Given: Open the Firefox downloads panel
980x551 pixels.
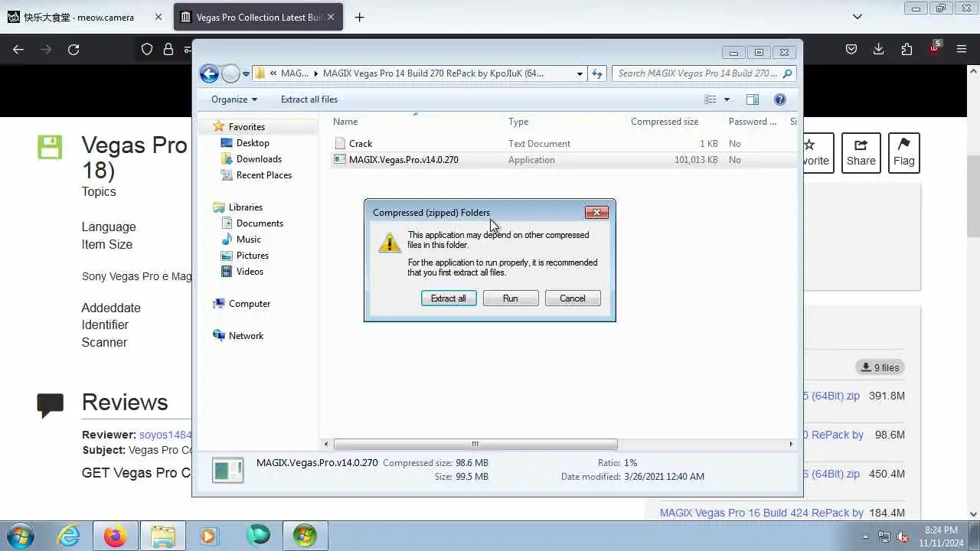Looking at the screenshot, I should click(879, 49).
